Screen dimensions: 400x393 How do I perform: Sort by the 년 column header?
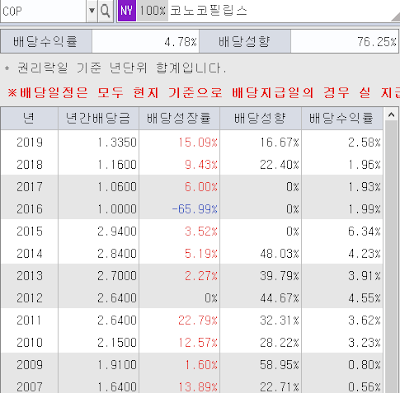[29, 118]
